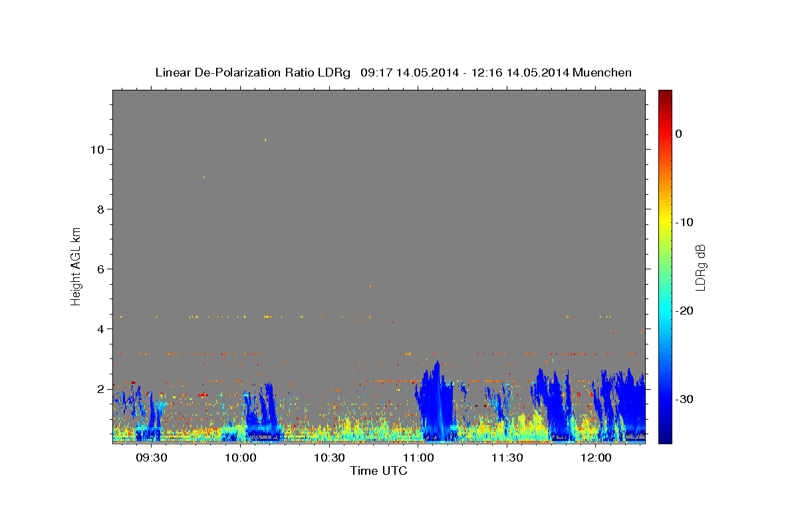Viewport: 798px width, 532px height.
Task: Click the height axis label 4
Action: click(101, 329)
